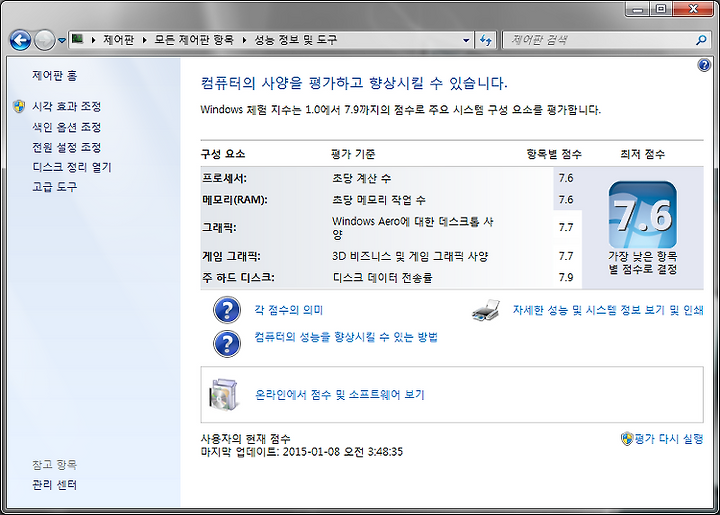Viewport: 720px width, 515px height.
Task: Click the 항목별 점수 column header
Action: click(554, 154)
